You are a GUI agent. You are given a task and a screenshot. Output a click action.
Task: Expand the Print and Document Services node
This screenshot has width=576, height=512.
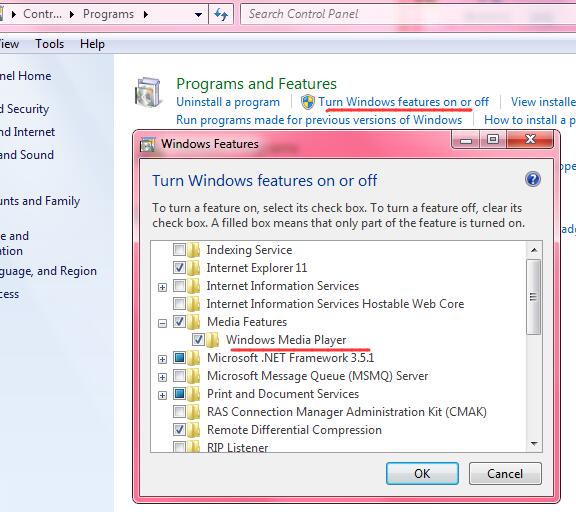point(162,395)
